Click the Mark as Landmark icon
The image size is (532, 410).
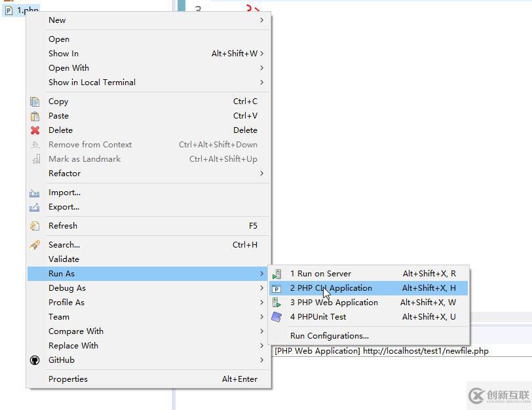pyautogui.click(x=36, y=159)
